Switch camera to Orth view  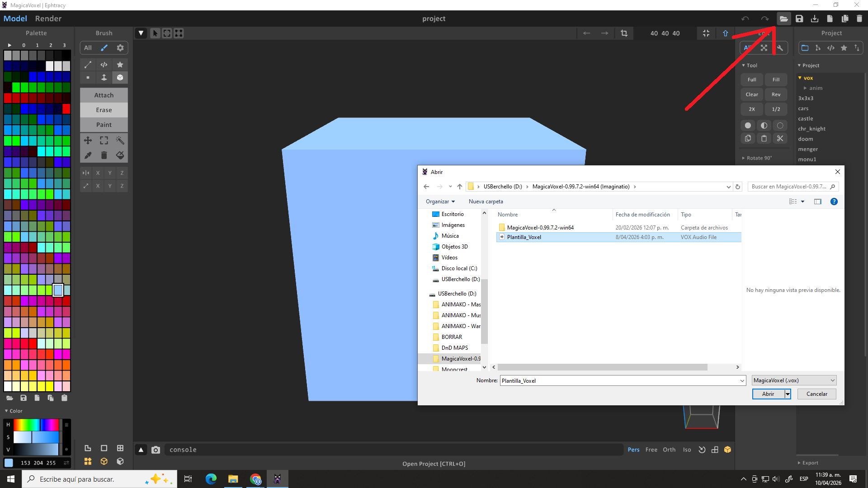pyautogui.click(x=669, y=450)
